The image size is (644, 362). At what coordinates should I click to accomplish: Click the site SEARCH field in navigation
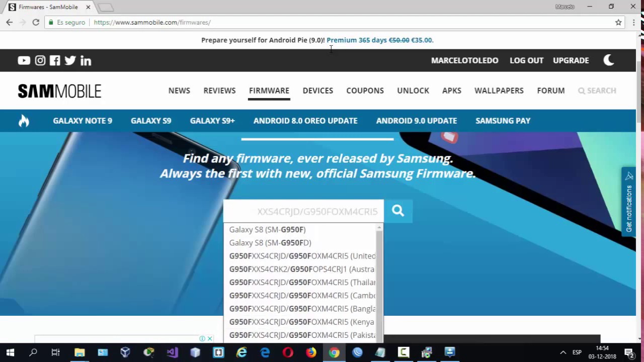pos(597,90)
